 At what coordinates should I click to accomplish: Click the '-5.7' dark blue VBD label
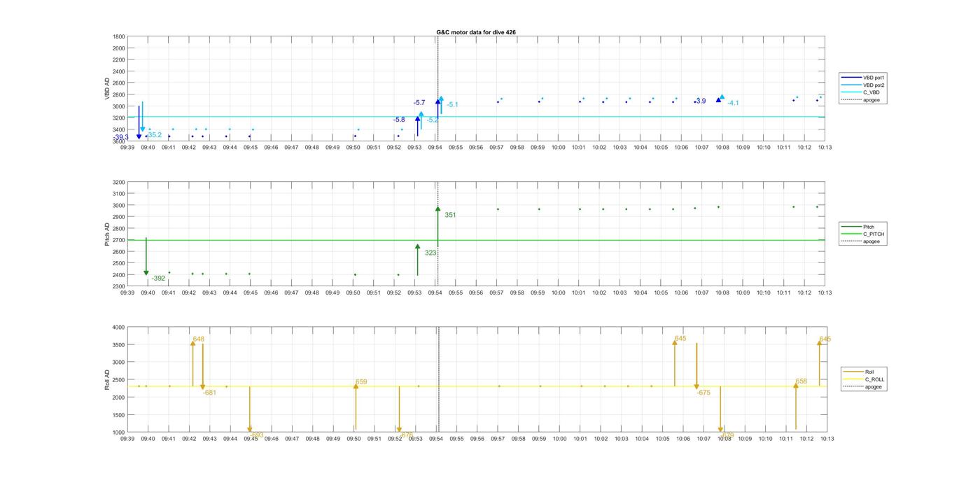pyautogui.click(x=419, y=103)
